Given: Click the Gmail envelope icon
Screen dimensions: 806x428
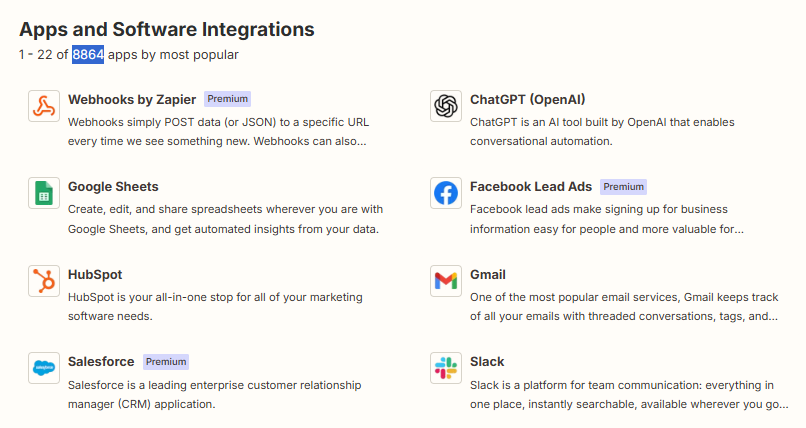Looking at the screenshot, I should (446, 281).
